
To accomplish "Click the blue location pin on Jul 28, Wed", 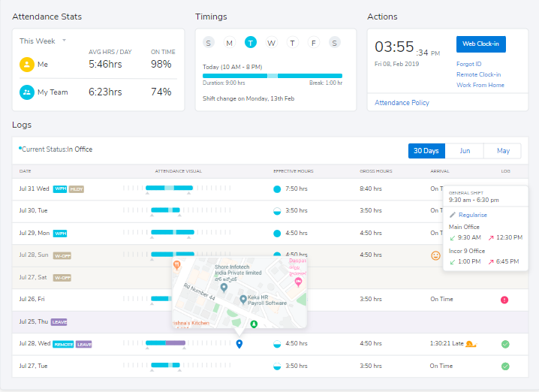I will pyautogui.click(x=239, y=344).
